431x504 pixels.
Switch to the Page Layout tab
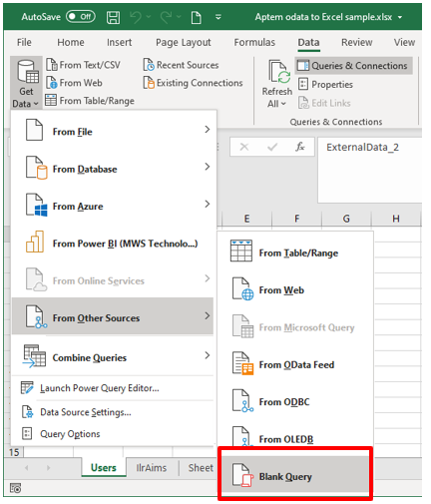click(x=184, y=42)
